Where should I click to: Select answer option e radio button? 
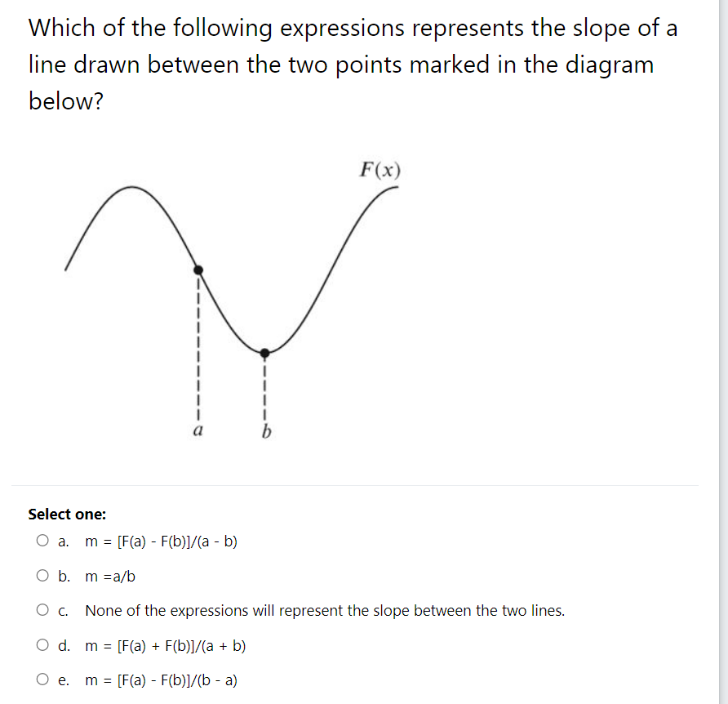[x=42, y=679]
